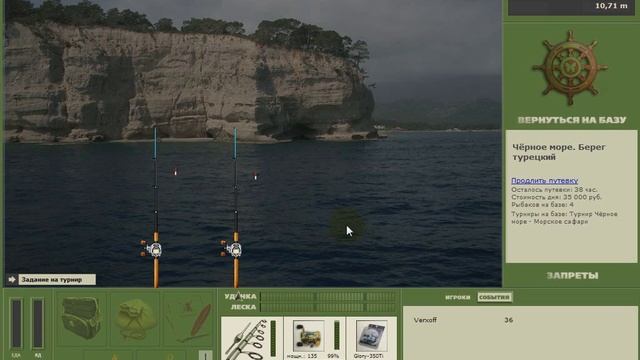Open the Задание на турнир panel

click(x=57, y=280)
